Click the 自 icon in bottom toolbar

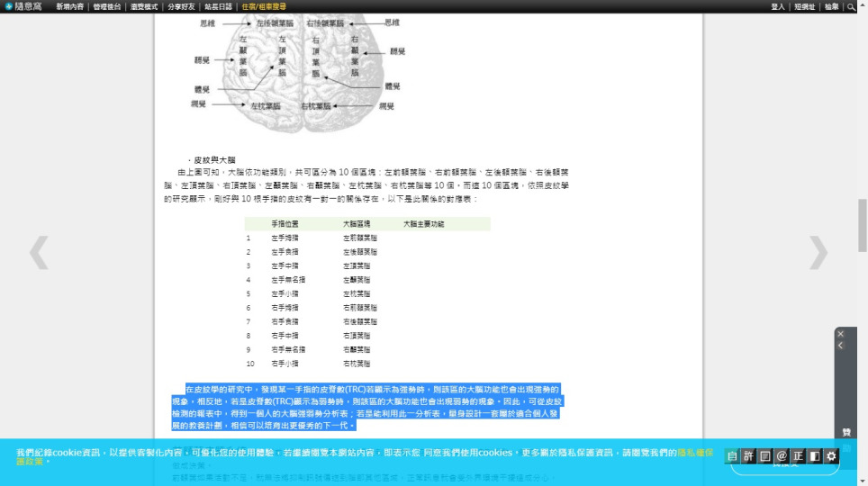click(x=733, y=456)
